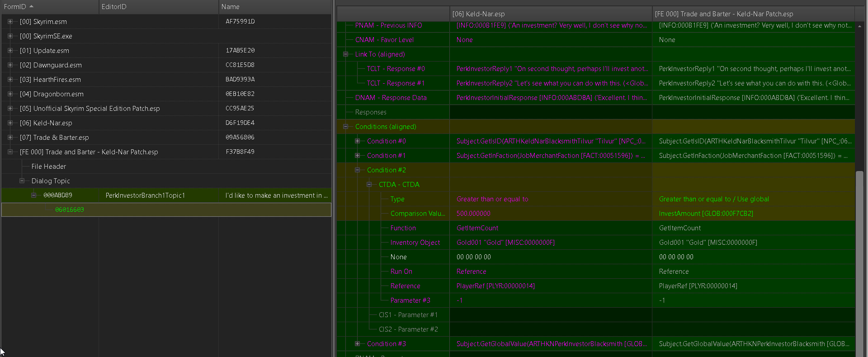Click the Type row label
This screenshot has width=868, height=357.
tap(397, 199)
